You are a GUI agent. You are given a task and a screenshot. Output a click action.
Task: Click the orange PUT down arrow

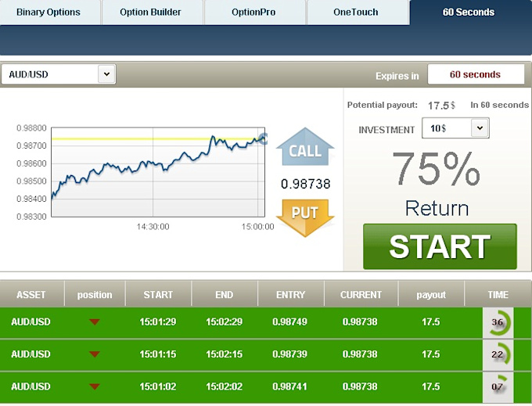pyautogui.click(x=305, y=217)
